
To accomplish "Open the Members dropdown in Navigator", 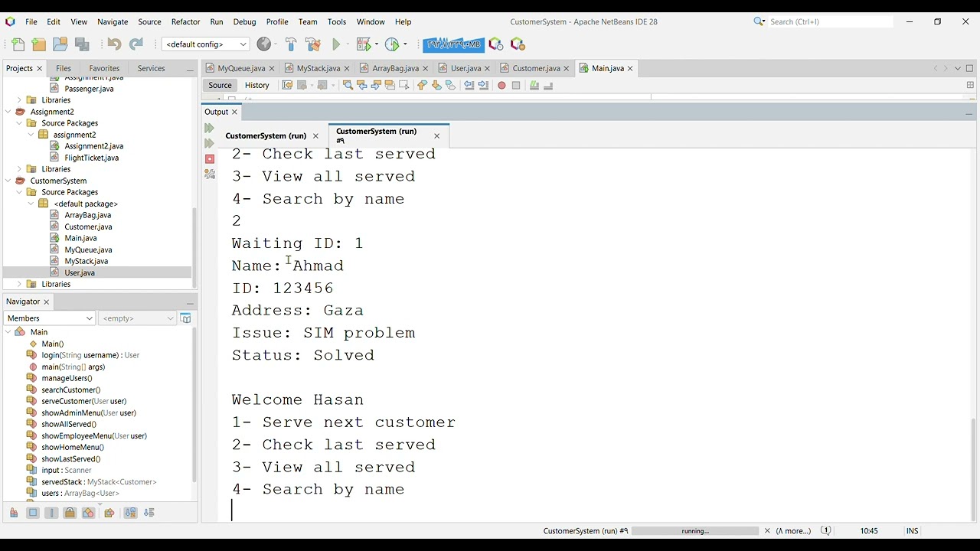I will coord(50,318).
